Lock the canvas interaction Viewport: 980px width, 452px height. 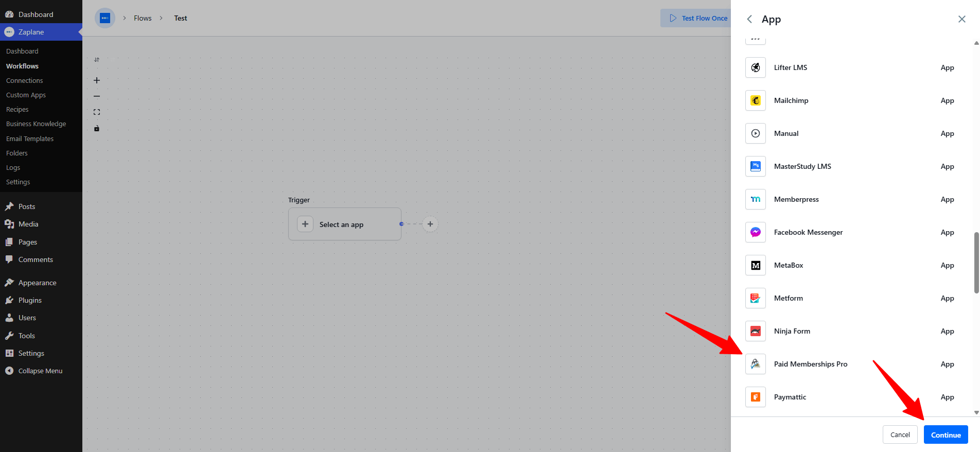coord(97,128)
